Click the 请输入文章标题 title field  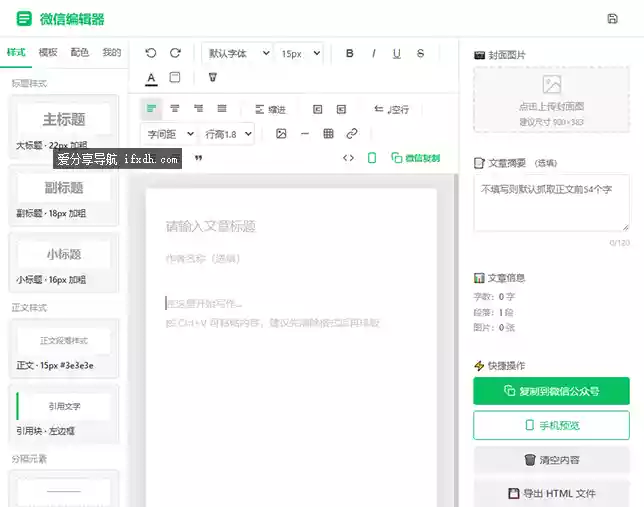(291, 226)
